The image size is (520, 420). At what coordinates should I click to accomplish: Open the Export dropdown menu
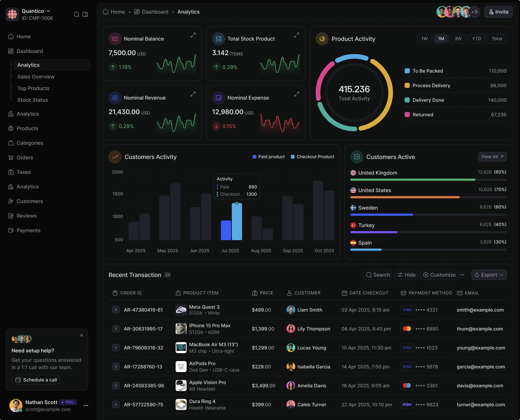tap(489, 275)
